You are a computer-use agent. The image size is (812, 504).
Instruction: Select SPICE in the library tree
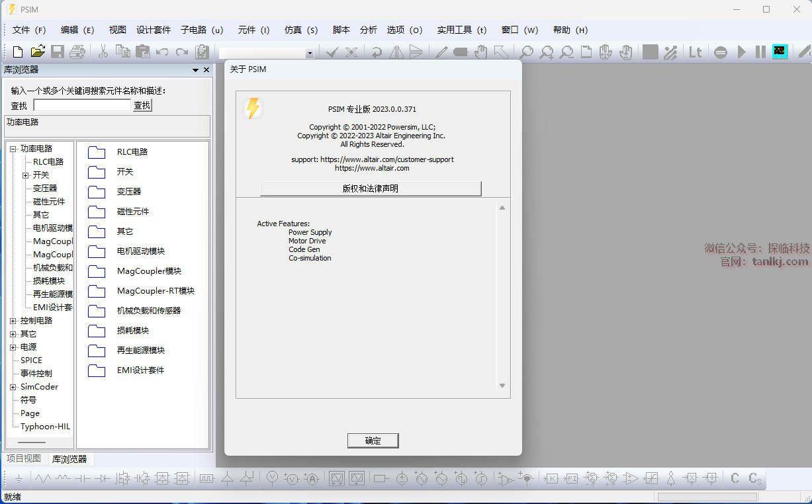[31, 360]
